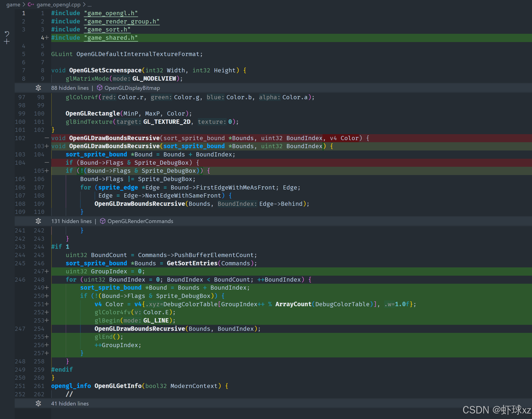Click the C++ file icon in breadcrumb
Image resolution: width=532 pixels, height=419 pixels.
click(31, 4)
